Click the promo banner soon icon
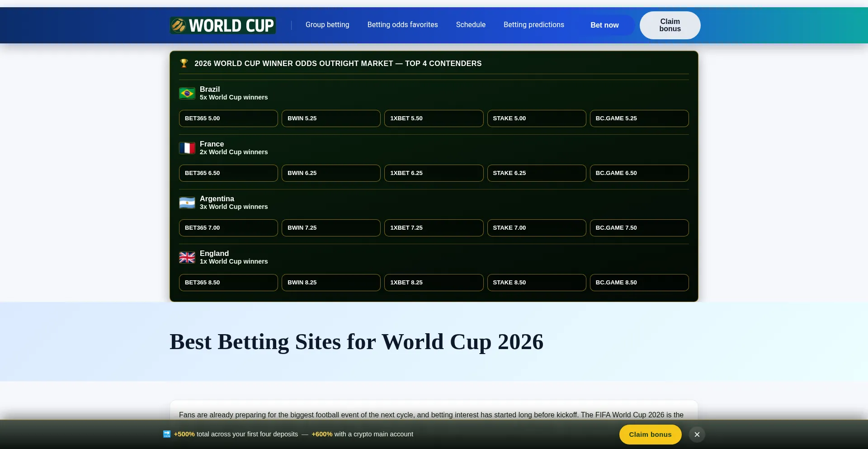 point(167,434)
